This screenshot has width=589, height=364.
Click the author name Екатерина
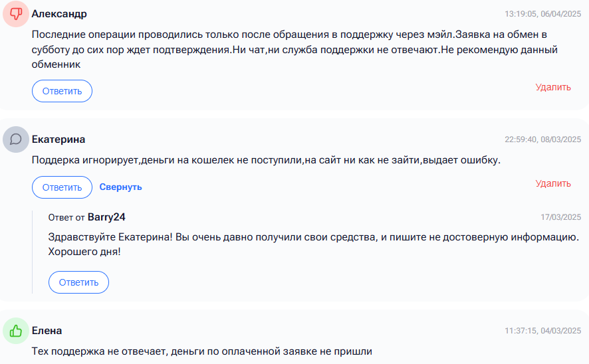tap(59, 139)
